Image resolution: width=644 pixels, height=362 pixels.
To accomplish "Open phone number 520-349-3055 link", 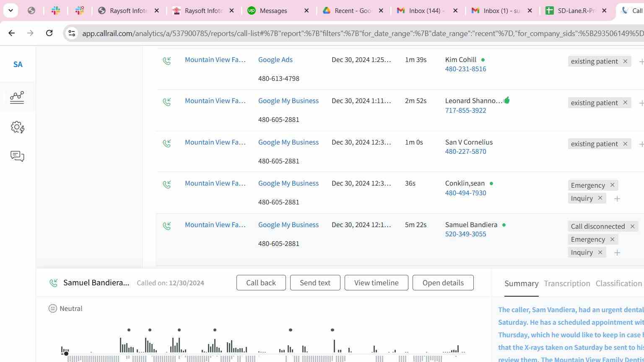I will (465, 234).
